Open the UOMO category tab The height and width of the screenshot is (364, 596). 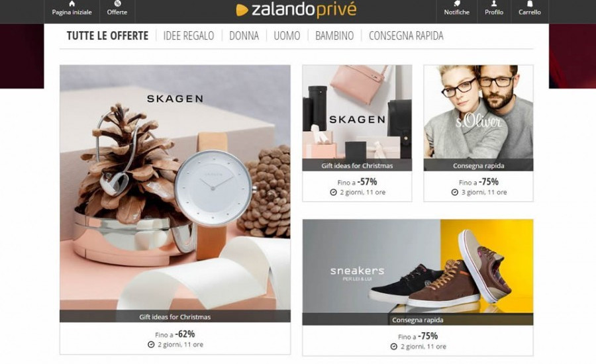(287, 36)
